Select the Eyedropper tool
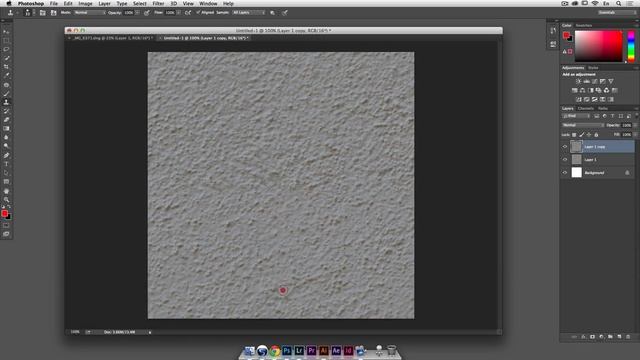The height and width of the screenshot is (360, 640). [x=6, y=75]
